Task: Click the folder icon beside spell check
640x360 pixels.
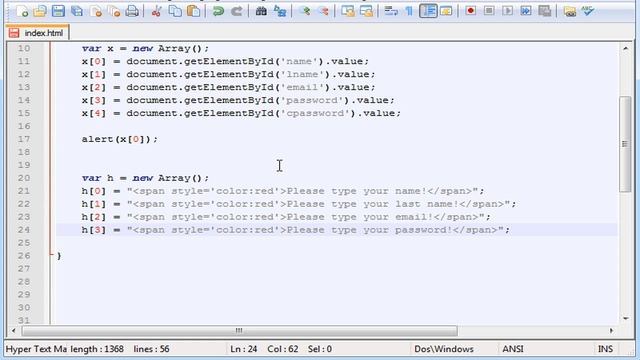Action: (569, 11)
